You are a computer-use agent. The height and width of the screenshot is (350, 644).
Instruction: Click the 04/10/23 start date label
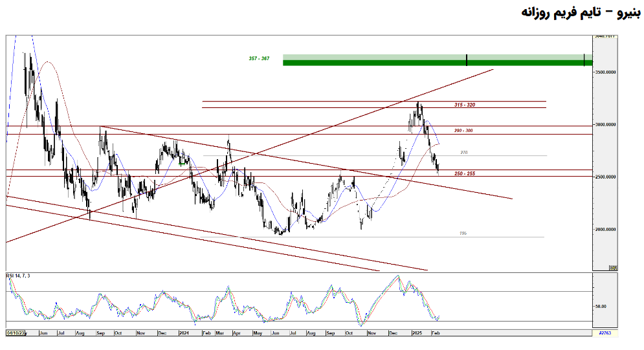tap(15, 333)
